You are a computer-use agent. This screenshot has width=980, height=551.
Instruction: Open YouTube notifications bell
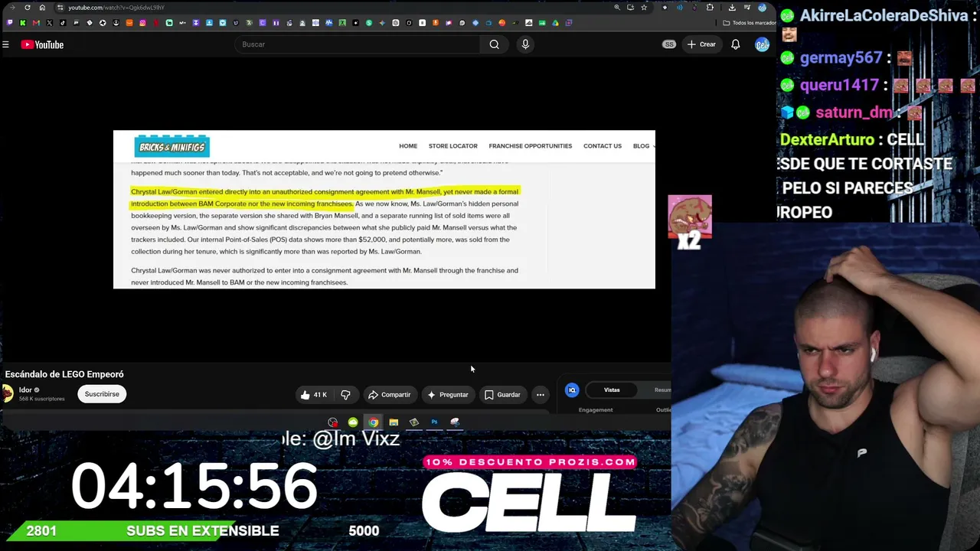coord(735,44)
